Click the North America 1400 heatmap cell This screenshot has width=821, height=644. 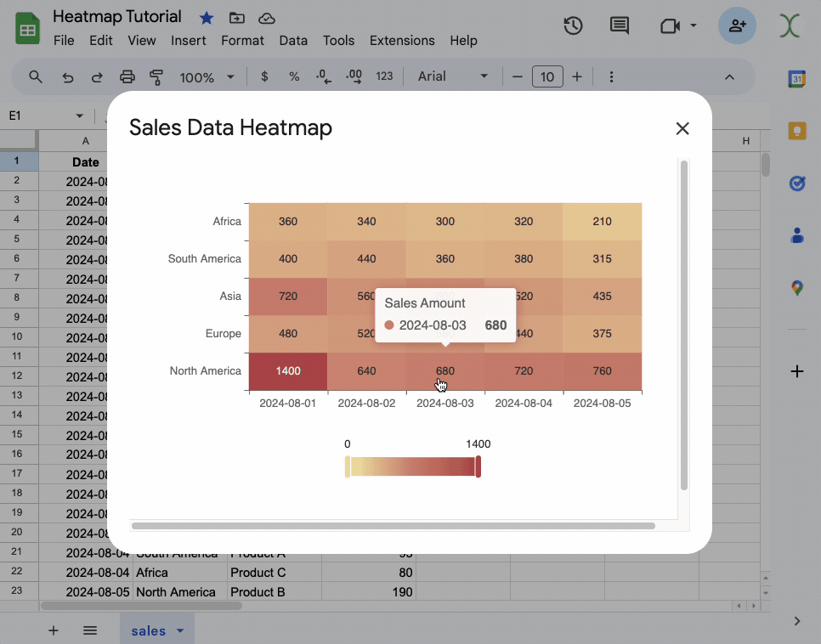tap(288, 371)
